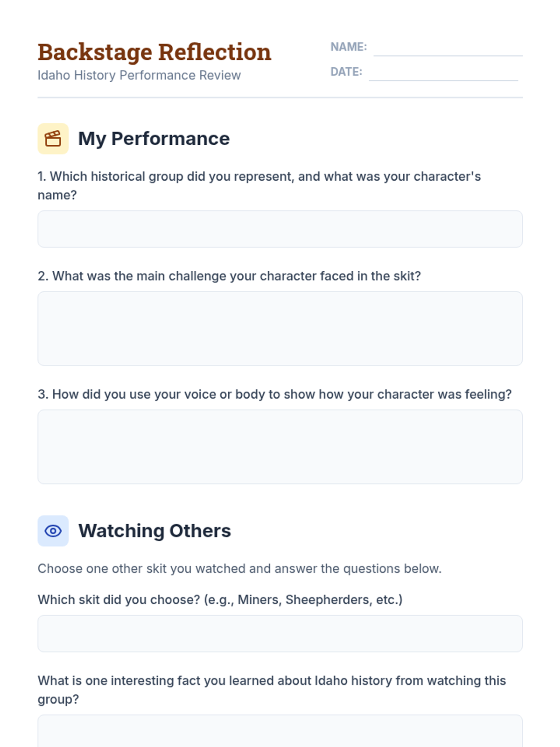
Task: Select the 'Watching Others' section heading
Action: coord(154,531)
